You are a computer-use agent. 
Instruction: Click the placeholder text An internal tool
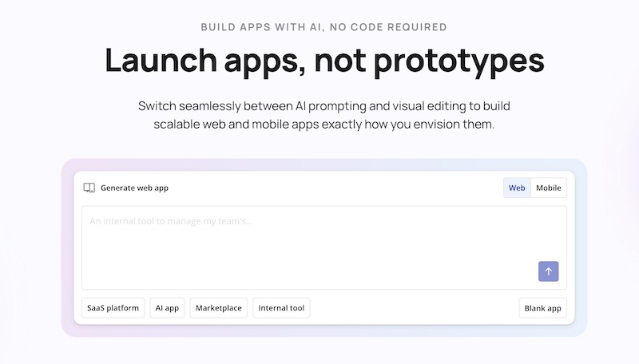click(171, 221)
